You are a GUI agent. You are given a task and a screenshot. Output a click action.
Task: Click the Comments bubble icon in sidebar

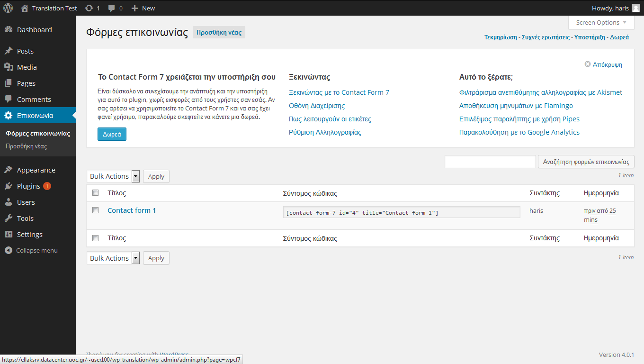(9, 99)
